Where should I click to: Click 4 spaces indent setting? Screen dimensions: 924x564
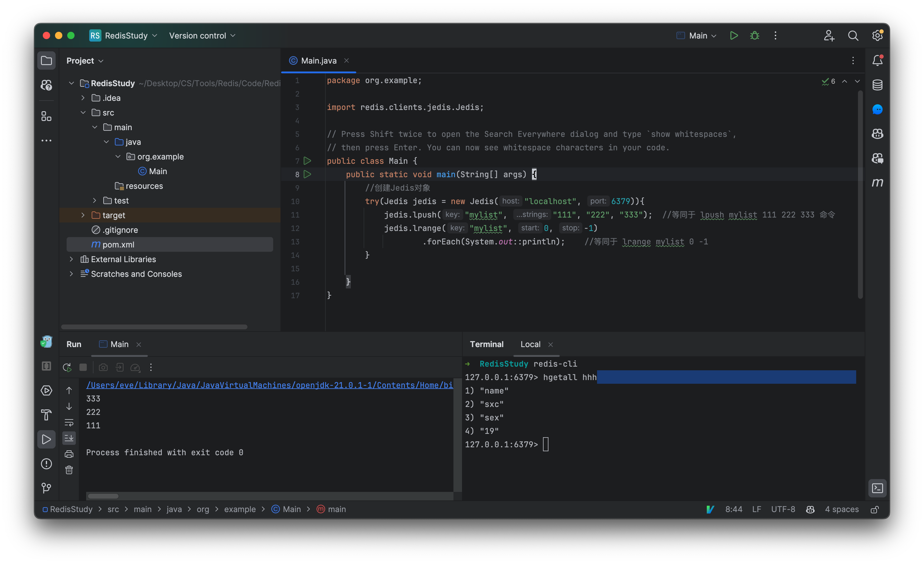842,509
